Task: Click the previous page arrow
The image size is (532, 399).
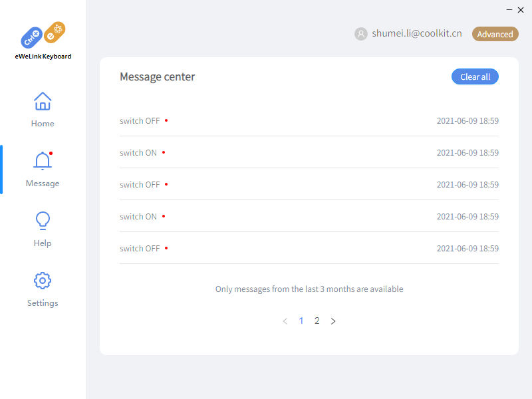Action: 285,321
